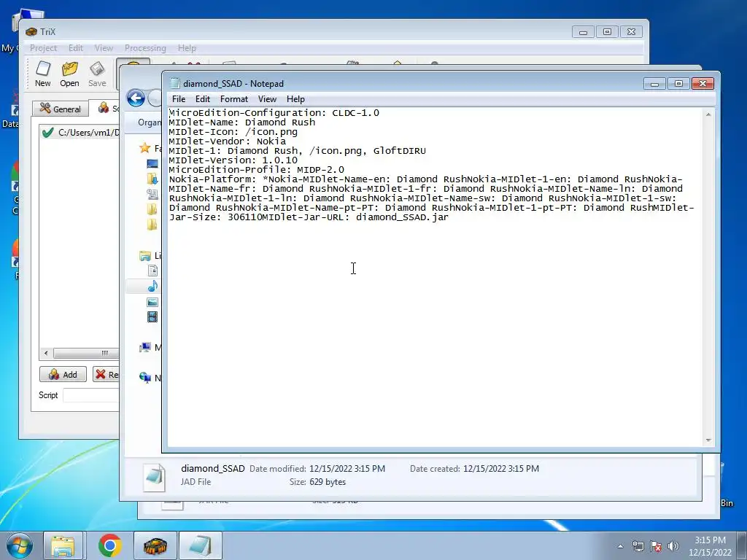Click the diamond_SSAD.jar text in Notepad
The height and width of the screenshot is (560, 747).
click(402, 217)
